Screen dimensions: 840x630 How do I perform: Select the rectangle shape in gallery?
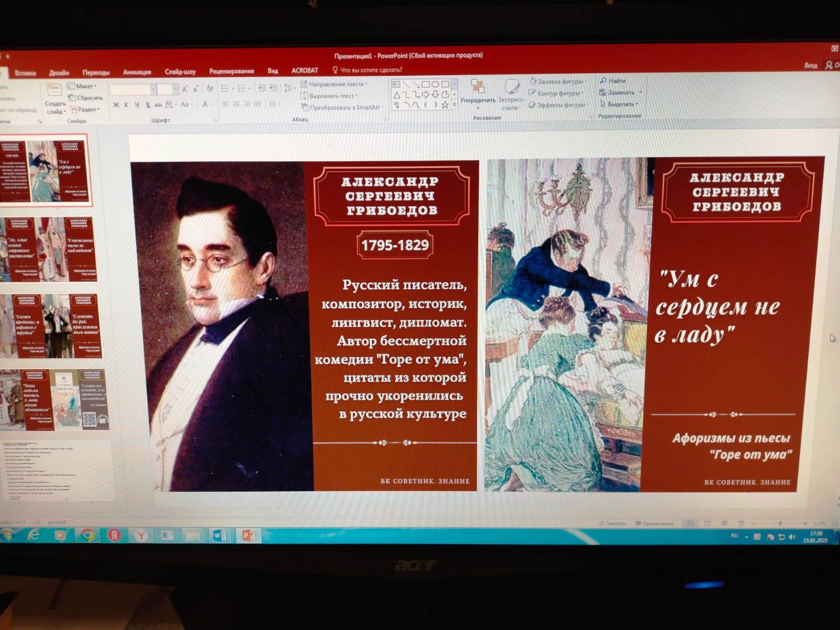(426, 84)
